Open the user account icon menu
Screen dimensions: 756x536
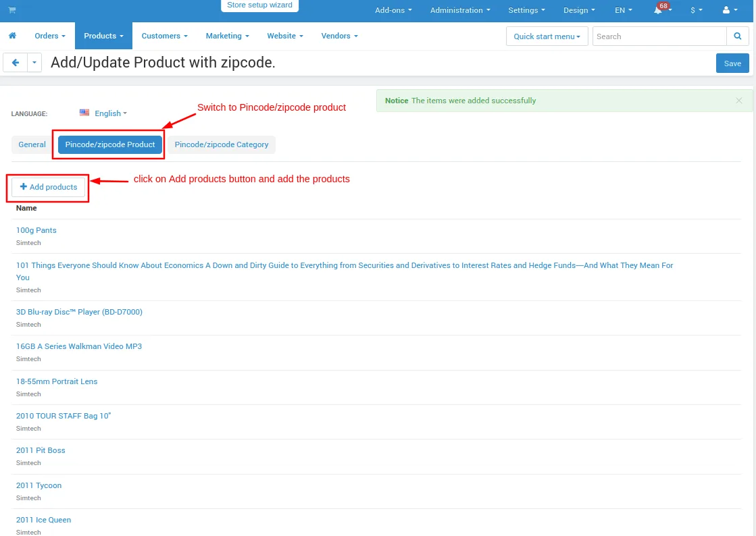click(x=730, y=10)
